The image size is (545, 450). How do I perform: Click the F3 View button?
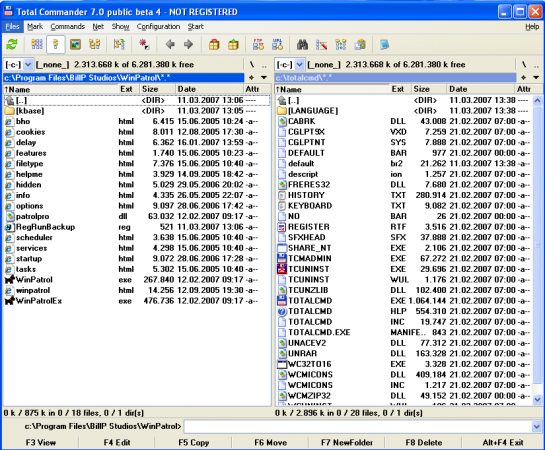[x=41, y=442]
